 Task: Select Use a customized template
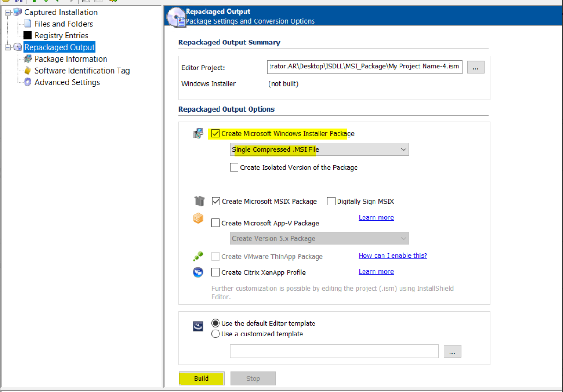point(215,334)
